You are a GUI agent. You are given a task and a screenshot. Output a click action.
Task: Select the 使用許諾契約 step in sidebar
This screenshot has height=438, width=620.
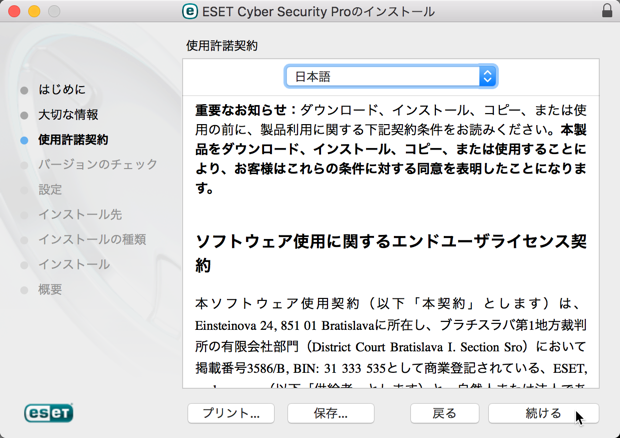pyautogui.click(x=73, y=140)
